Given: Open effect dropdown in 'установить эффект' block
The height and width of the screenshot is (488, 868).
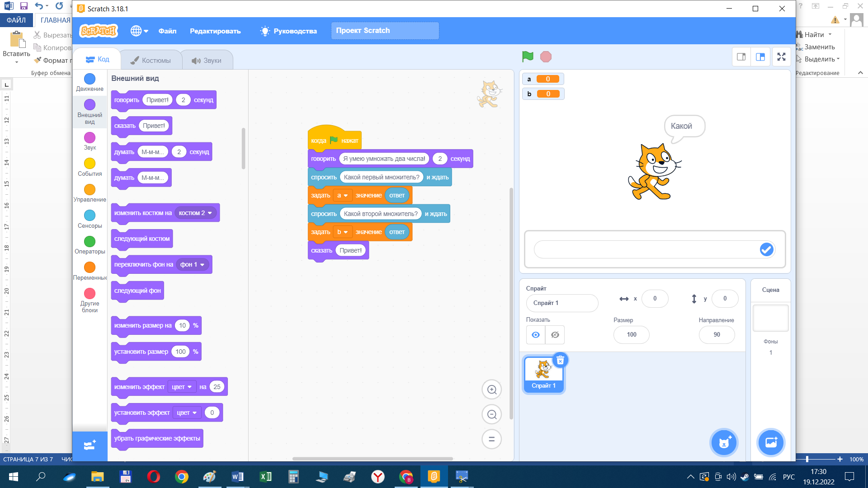Looking at the screenshot, I should point(187,413).
